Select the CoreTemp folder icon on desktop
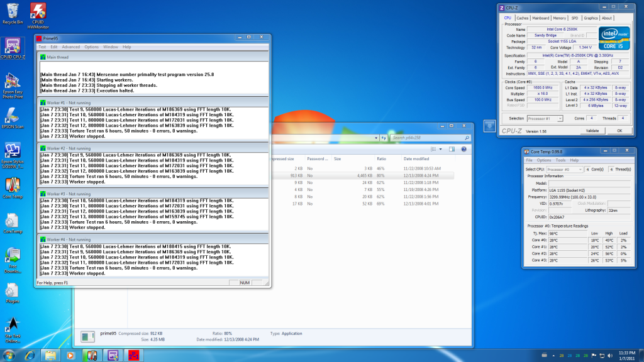The width and height of the screenshot is (644, 362). (13, 223)
